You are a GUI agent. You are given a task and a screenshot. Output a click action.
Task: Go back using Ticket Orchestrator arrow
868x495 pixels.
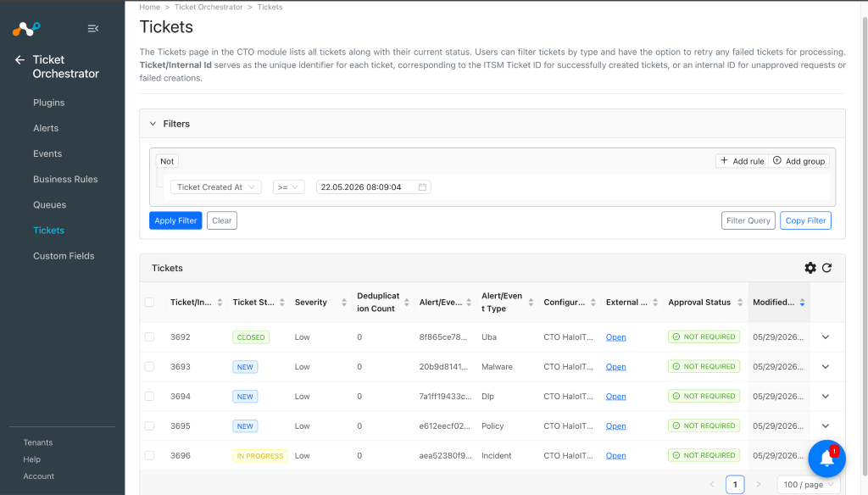coord(20,60)
